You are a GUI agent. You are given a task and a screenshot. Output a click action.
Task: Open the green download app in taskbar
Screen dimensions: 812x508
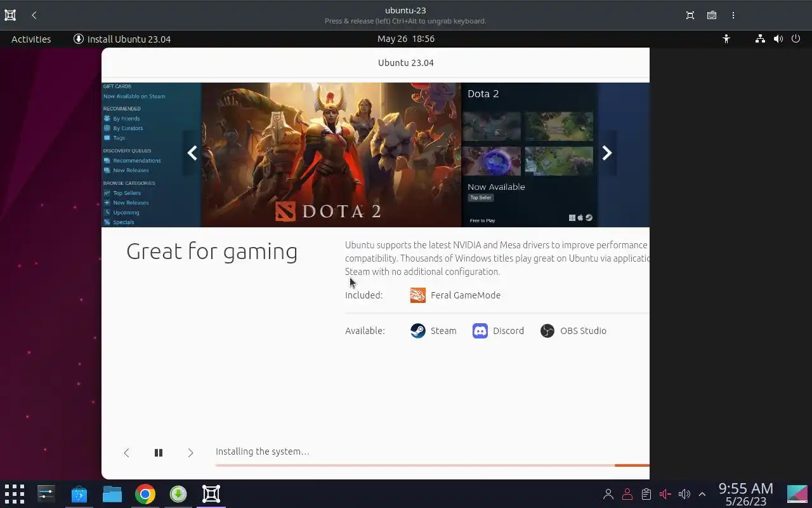(x=178, y=493)
